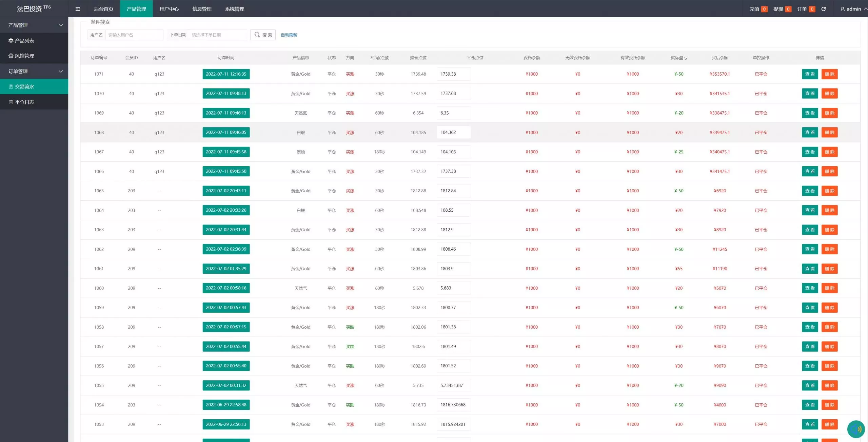This screenshot has height=442, width=868.
Task: Open 系统管理 top menu
Action: [x=235, y=9]
